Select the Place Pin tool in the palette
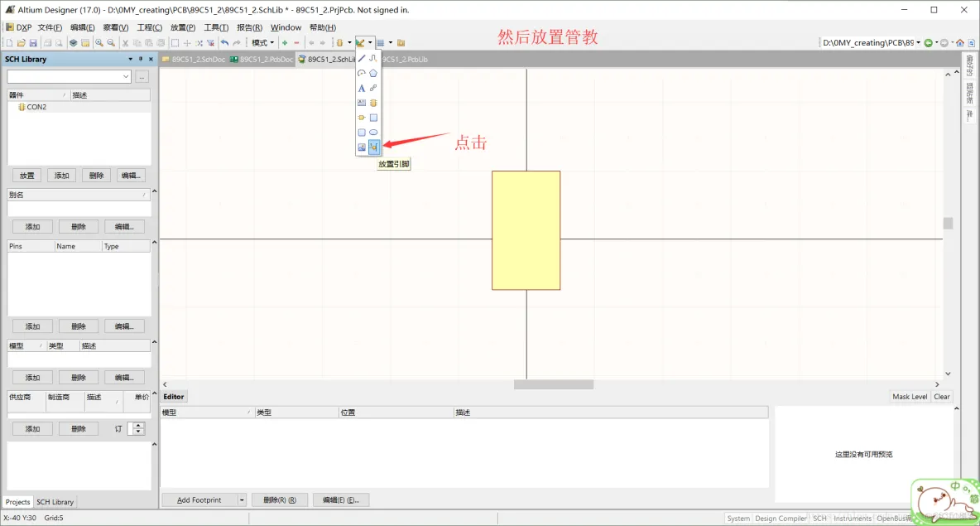This screenshot has height=526, width=980. pos(374,147)
